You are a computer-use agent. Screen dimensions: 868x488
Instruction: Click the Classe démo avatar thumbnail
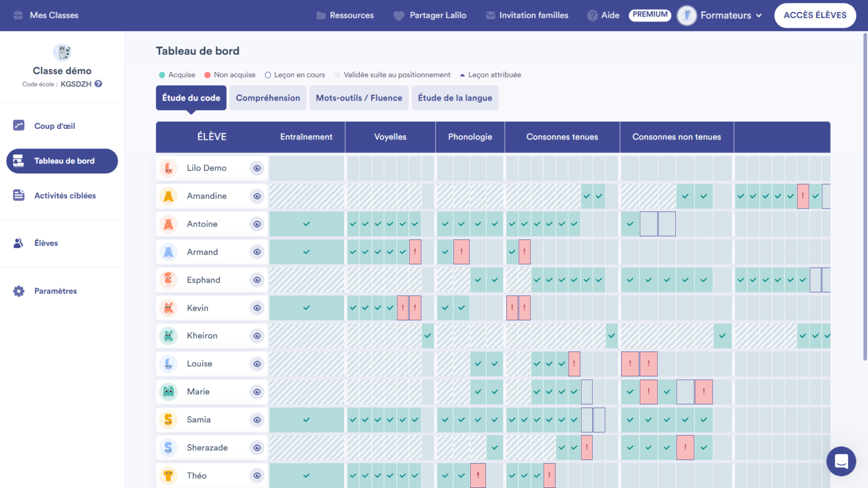pyautogui.click(x=62, y=52)
